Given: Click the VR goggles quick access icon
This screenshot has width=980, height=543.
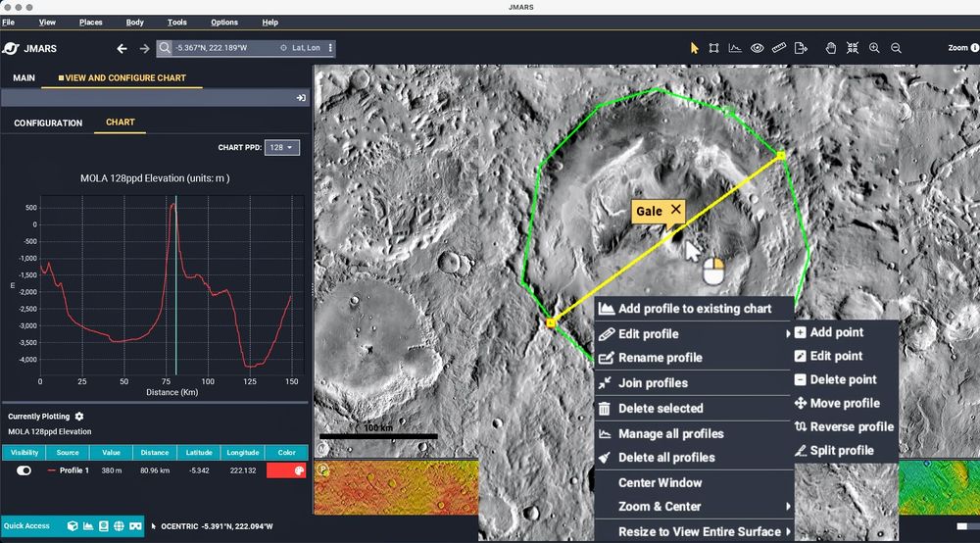Looking at the screenshot, I should coord(135,526).
